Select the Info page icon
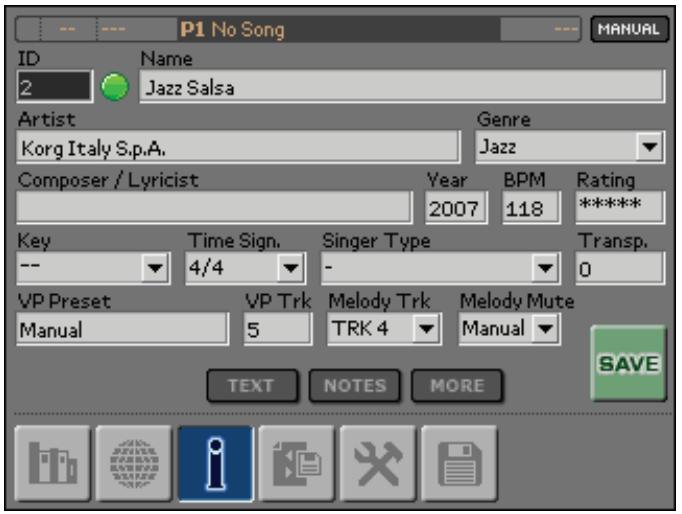Image resolution: width=682 pixels, height=514 pixels. pos(215,463)
